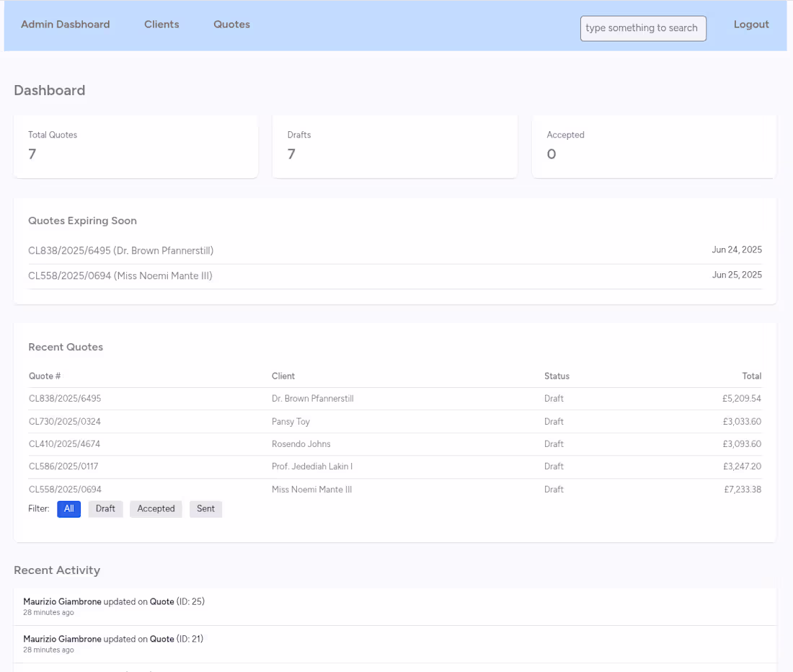Open quote CL730/2025/0324 in Recent Quotes
Screen dimensions: 793x672
pyautogui.click(x=63, y=421)
